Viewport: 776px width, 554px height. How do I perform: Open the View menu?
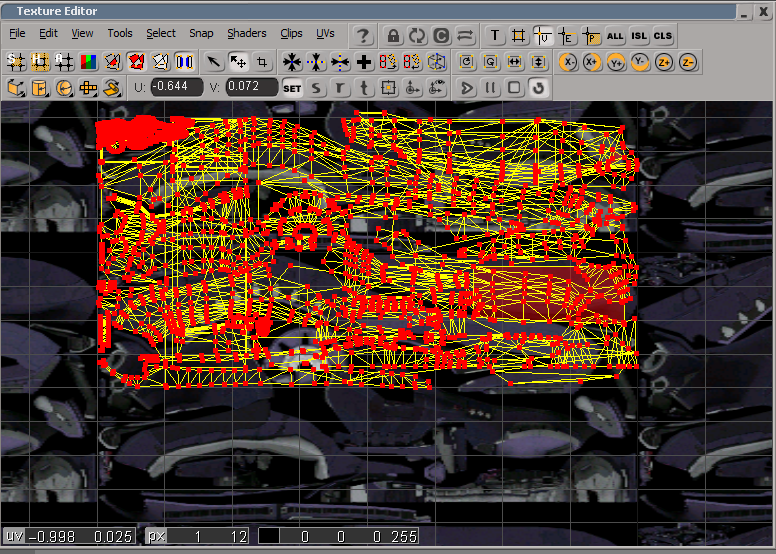click(x=82, y=33)
